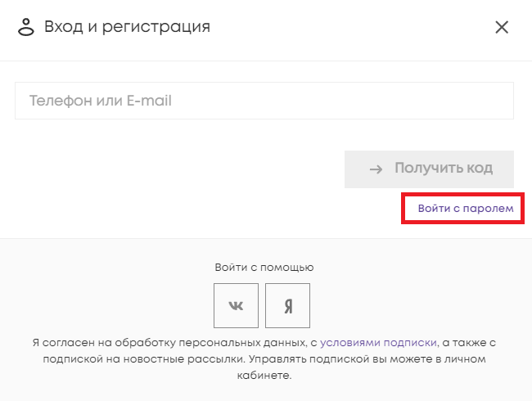This screenshot has height=401, width=532.
Task: Click the user profile icon in header
Action: [27, 27]
